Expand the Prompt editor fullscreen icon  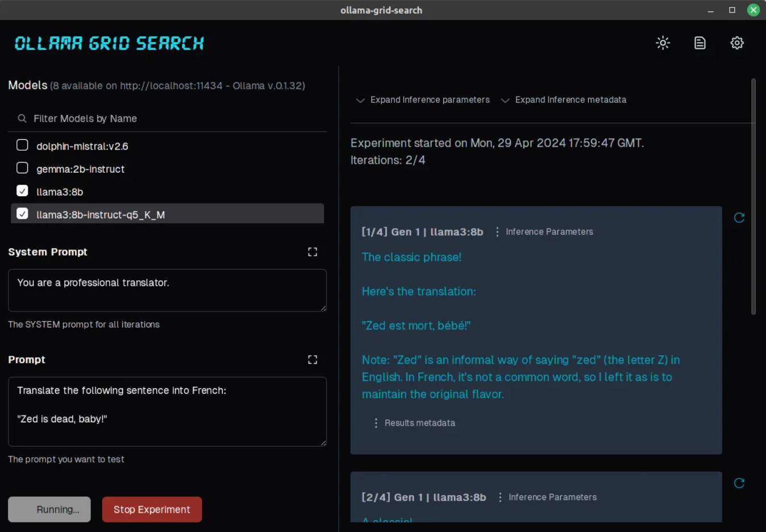(313, 360)
